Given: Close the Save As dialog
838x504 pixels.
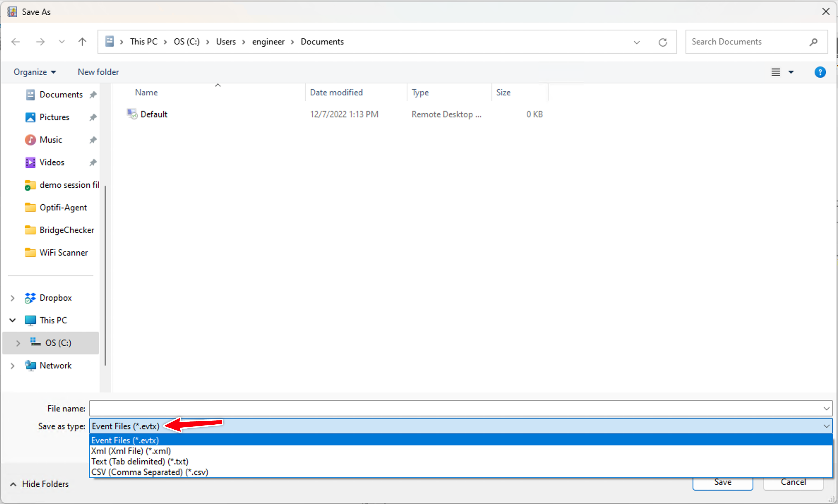Looking at the screenshot, I should [x=826, y=12].
